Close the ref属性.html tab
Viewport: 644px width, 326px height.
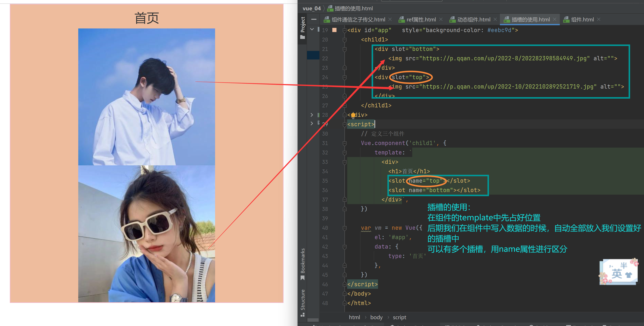point(441,19)
